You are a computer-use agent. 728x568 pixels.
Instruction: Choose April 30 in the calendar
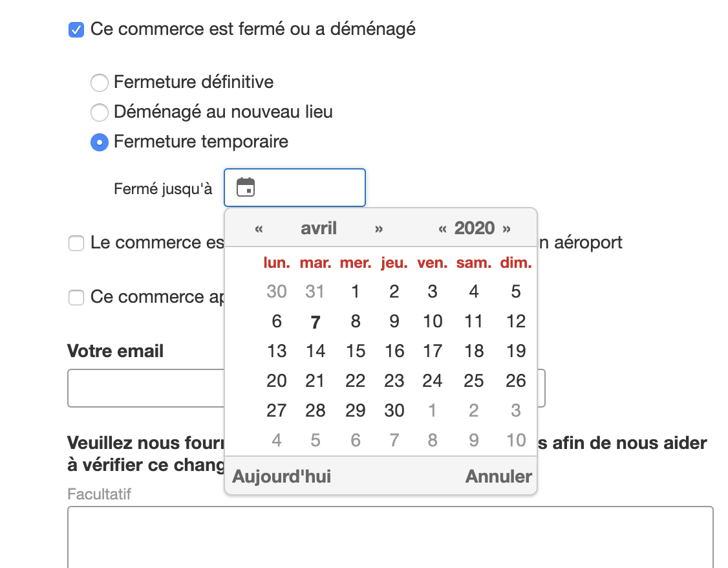(x=394, y=411)
